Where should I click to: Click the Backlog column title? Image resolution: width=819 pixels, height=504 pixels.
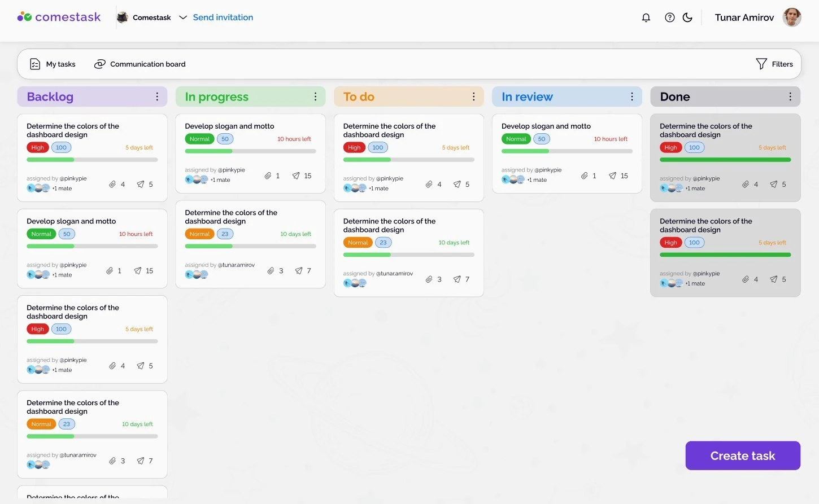coord(50,97)
